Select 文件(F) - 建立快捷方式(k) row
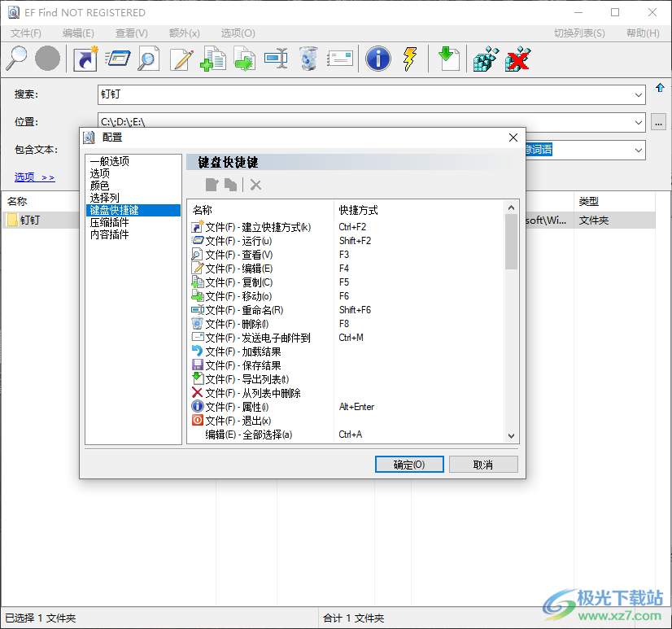Screen dimensions: 672x629 [347, 227]
